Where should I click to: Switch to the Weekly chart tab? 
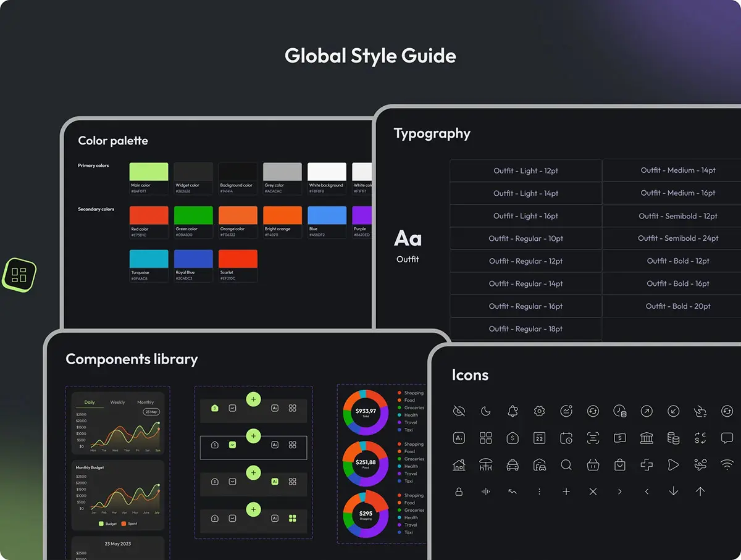click(x=117, y=403)
